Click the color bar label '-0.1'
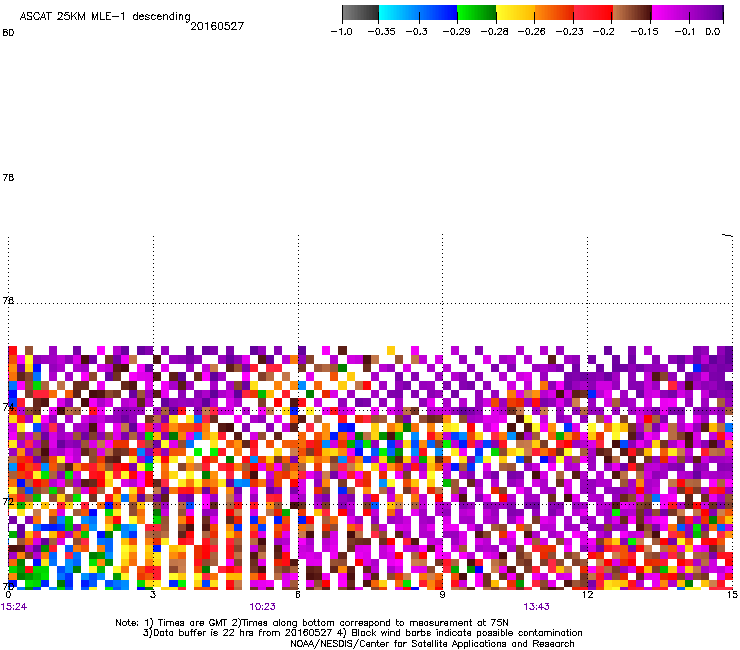The height and width of the screenshot is (650, 740). [685, 32]
